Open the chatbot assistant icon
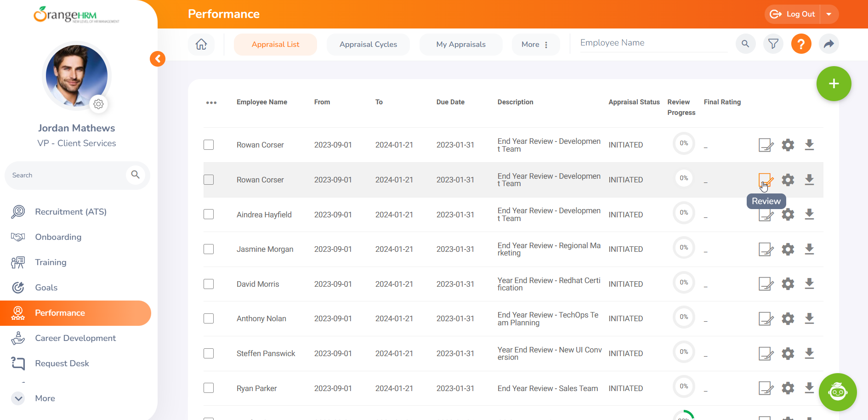Screen dimensions: 868x420 [x=837, y=392]
